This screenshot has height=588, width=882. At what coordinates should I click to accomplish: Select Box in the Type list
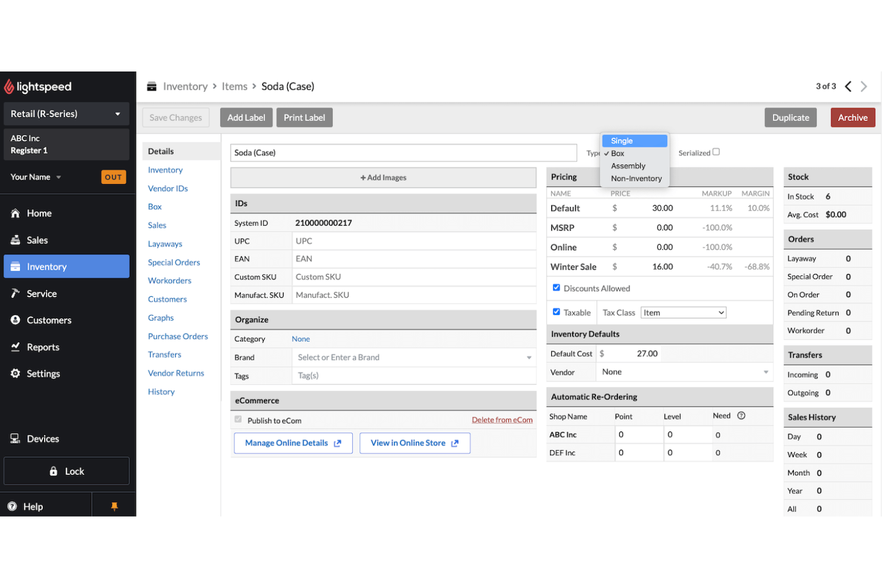pos(635,154)
